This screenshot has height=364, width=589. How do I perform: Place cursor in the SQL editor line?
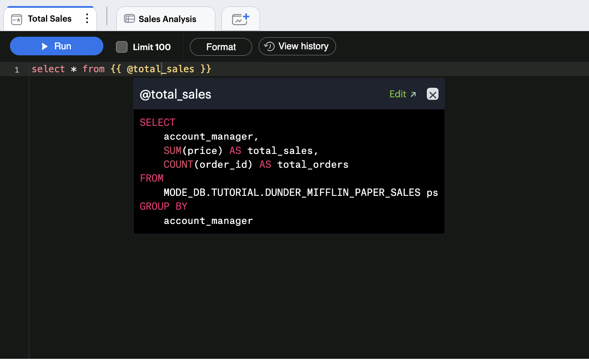point(259,69)
